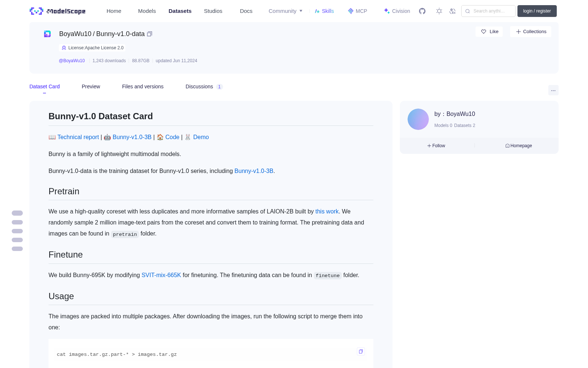Open Datasets in top navigation
Viewport: 588px width, 368px height.
[x=180, y=11]
